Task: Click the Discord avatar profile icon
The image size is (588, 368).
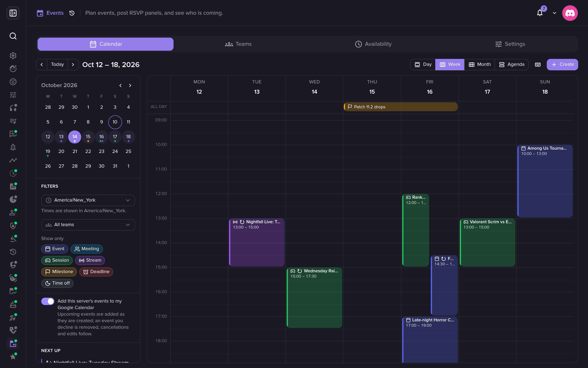Action: 570,13
